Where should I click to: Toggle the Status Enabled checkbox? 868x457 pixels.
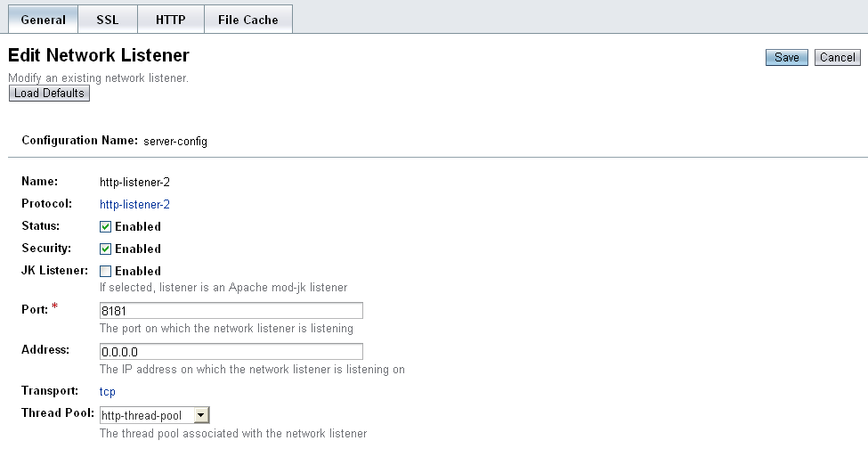coord(105,226)
